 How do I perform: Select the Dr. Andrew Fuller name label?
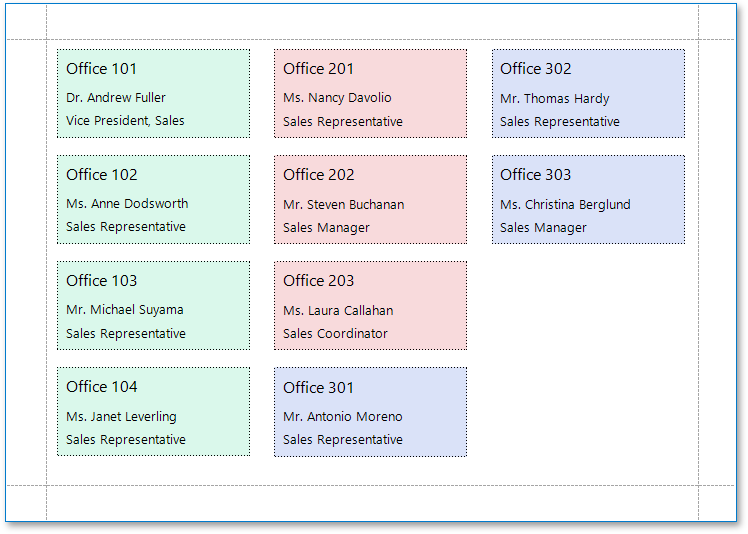pos(116,98)
